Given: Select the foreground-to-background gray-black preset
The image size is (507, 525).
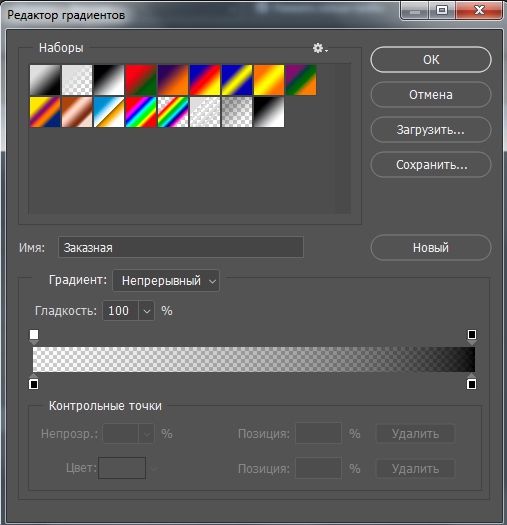Looking at the screenshot, I should point(45,80).
